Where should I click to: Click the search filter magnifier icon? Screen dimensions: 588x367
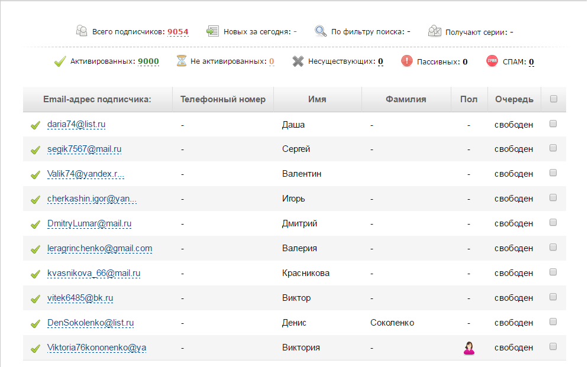pyautogui.click(x=321, y=31)
